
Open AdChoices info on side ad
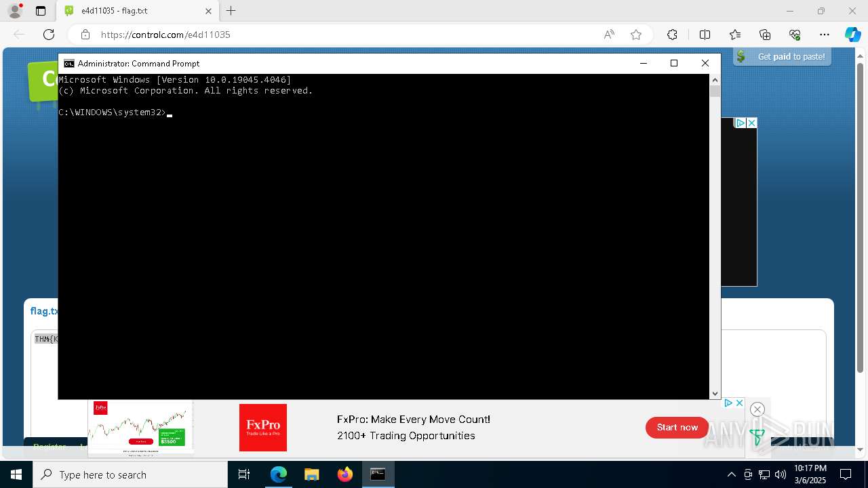(x=741, y=123)
